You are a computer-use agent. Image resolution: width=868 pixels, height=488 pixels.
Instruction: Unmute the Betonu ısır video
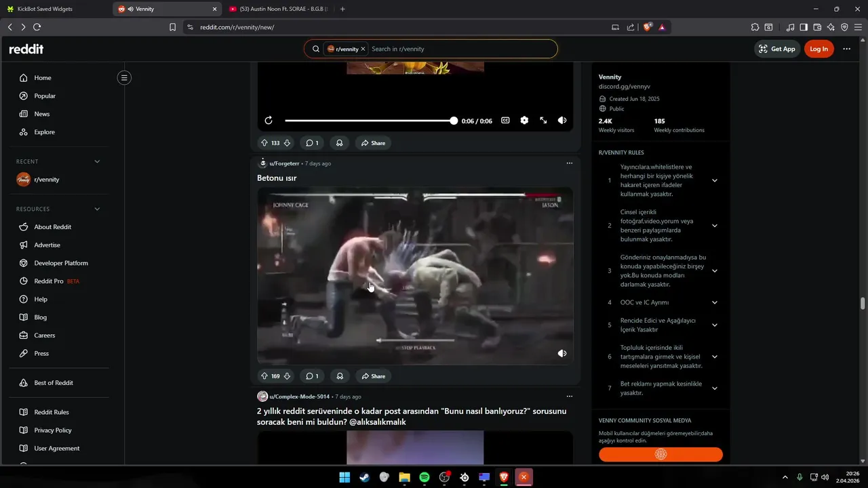[x=562, y=354]
